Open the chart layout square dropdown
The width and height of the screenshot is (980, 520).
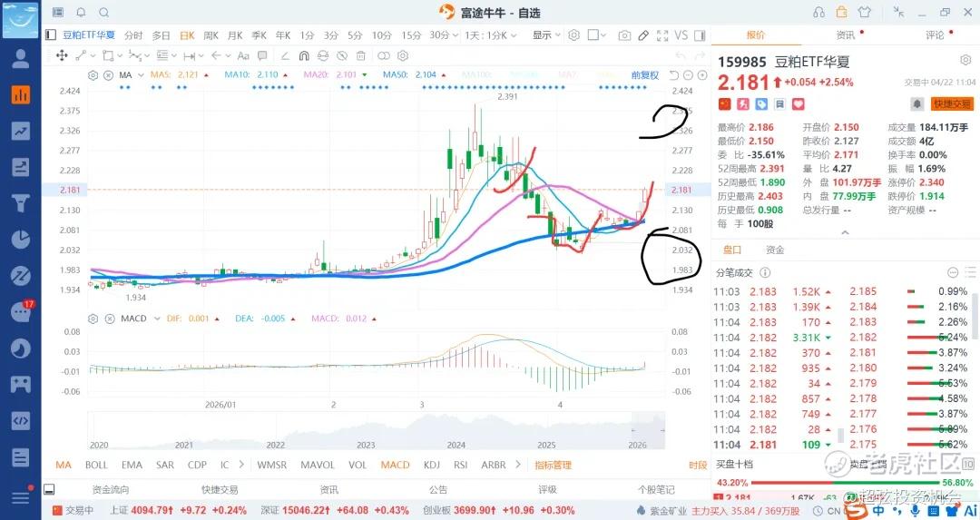[x=597, y=35]
